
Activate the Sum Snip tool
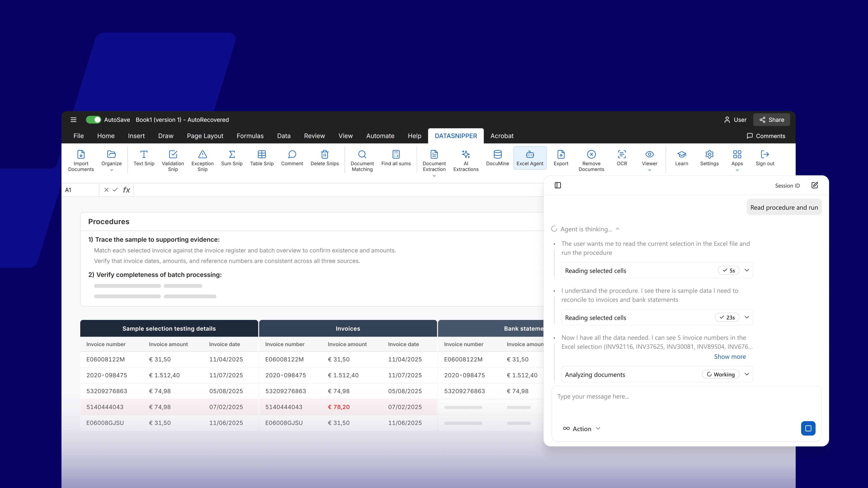pos(231,158)
